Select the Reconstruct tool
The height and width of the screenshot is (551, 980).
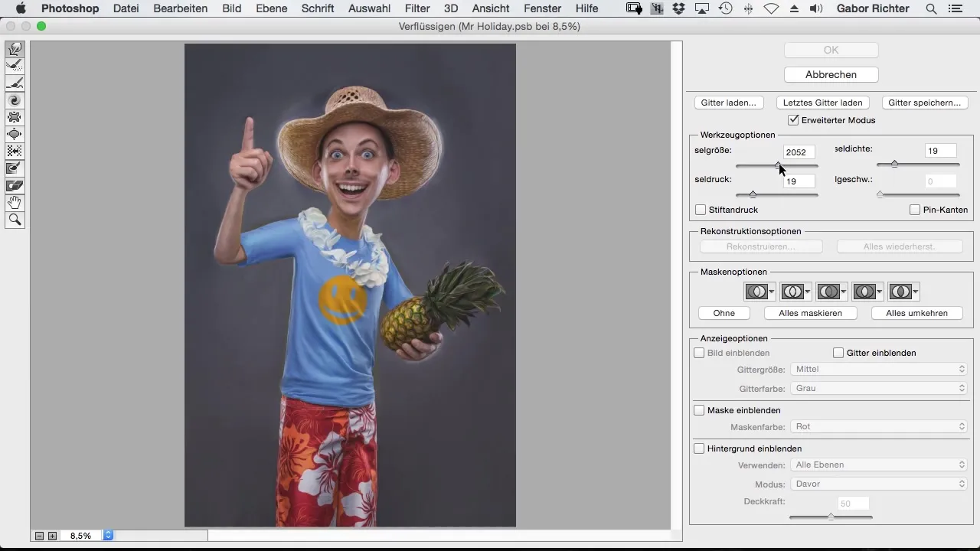point(15,67)
